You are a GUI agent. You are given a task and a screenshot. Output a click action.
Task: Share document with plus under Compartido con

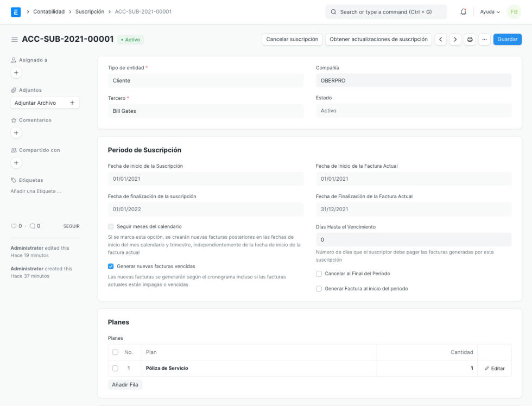16,163
